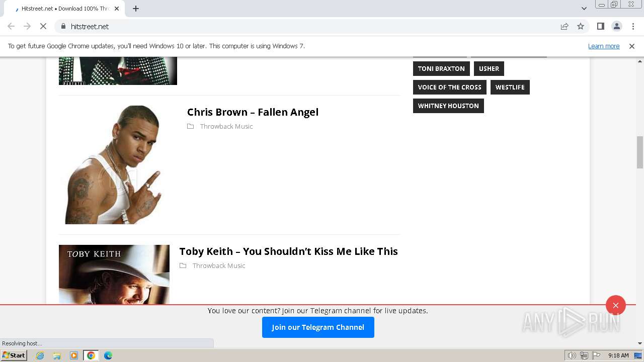
Task: Go back to the previous page
Action: pyautogui.click(x=11, y=26)
